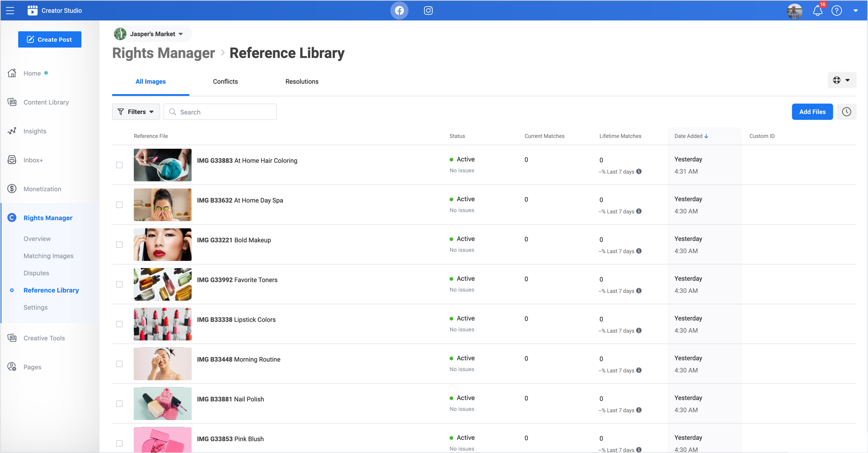Click the help question mark icon
The image size is (868, 453).
click(836, 10)
